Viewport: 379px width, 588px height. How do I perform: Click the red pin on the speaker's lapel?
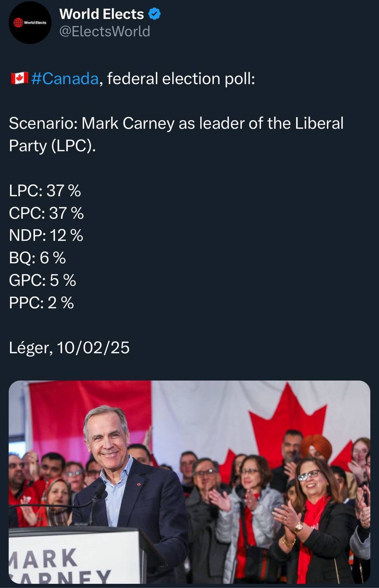139,484
